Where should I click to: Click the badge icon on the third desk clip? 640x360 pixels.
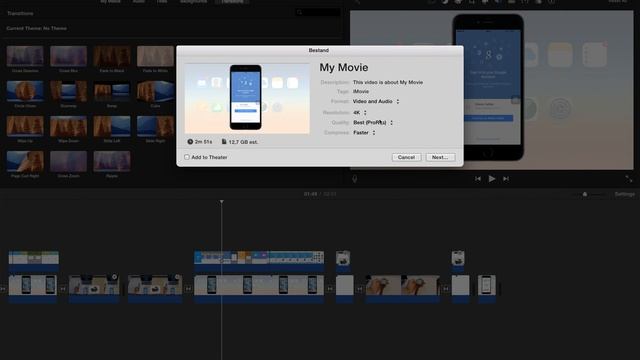coord(178,277)
